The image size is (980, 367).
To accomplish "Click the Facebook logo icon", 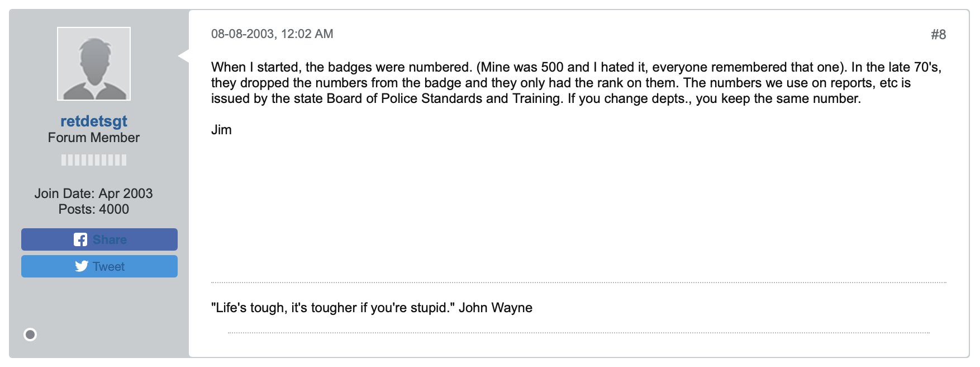I will coord(80,239).
